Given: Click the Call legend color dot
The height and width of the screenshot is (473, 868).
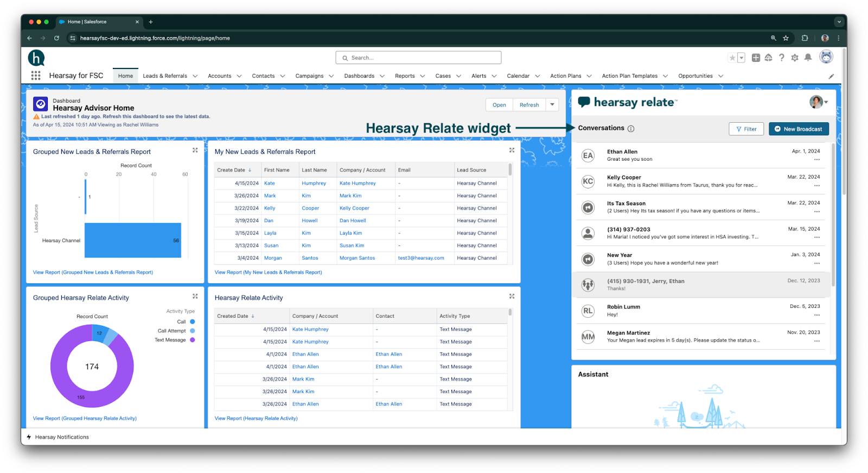Looking at the screenshot, I should pyautogui.click(x=193, y=322).
